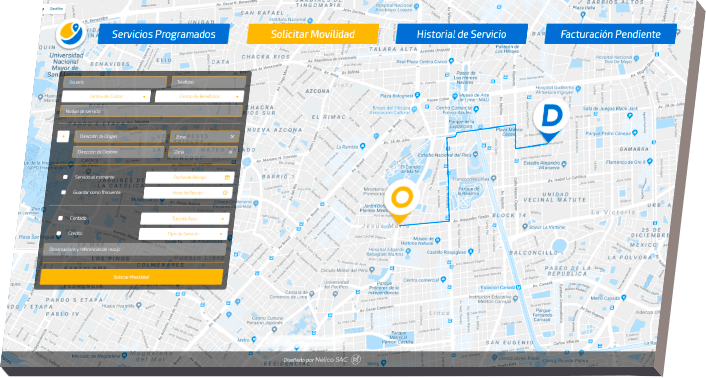Screen dimensions: 706x378
Task: Tick the Guardar como frecuente checkbox
Action: [63, 192]
